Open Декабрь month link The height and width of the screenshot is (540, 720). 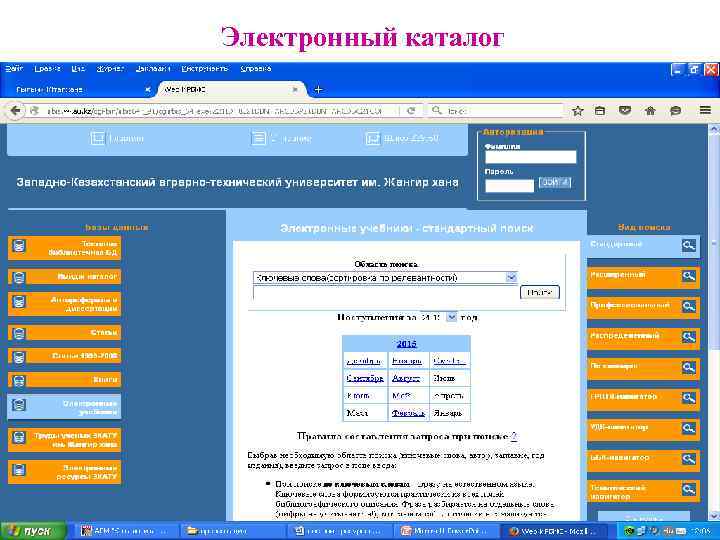(364, 361)
